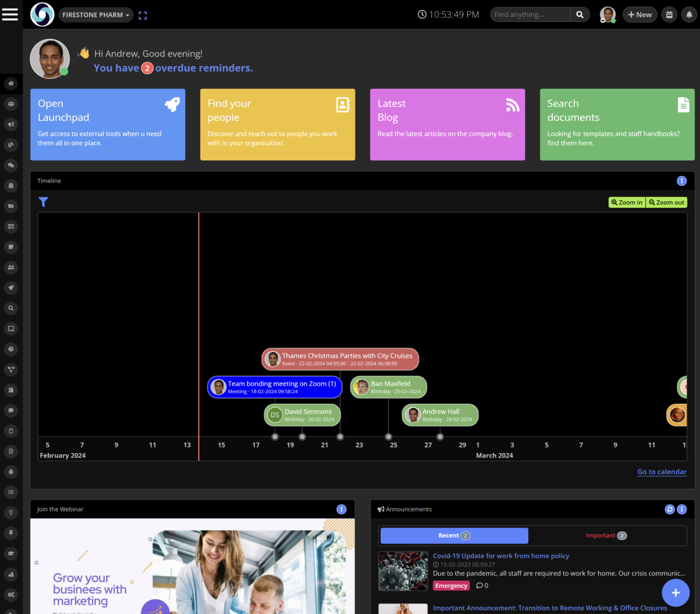Toggle the Timeline filter funnel

pyautogui.click(x=43, y=202)
